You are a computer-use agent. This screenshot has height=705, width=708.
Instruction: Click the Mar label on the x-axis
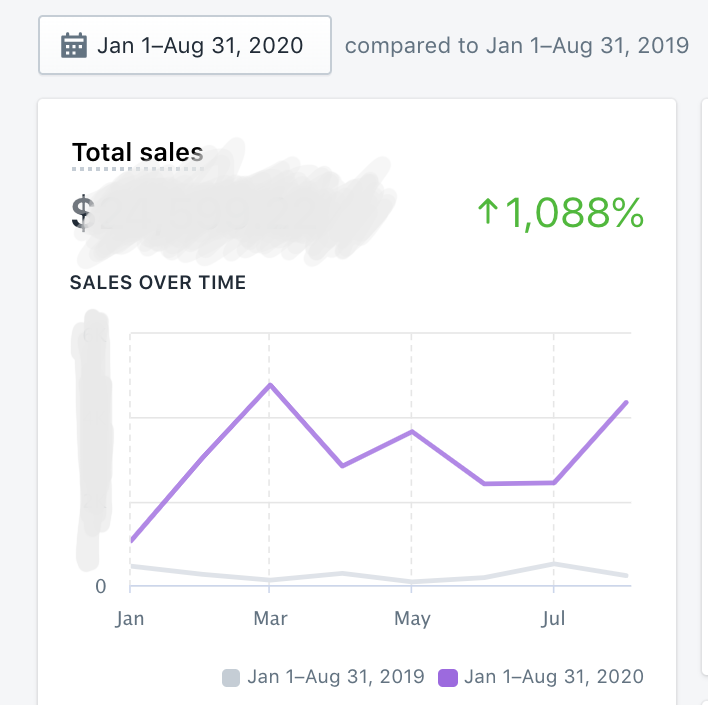point(270,619)
